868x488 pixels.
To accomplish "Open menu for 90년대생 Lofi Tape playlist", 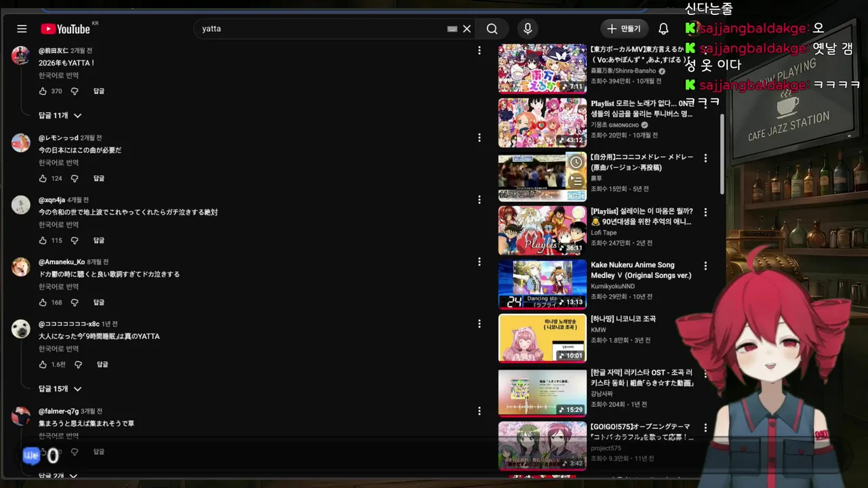I will point(705,212).
